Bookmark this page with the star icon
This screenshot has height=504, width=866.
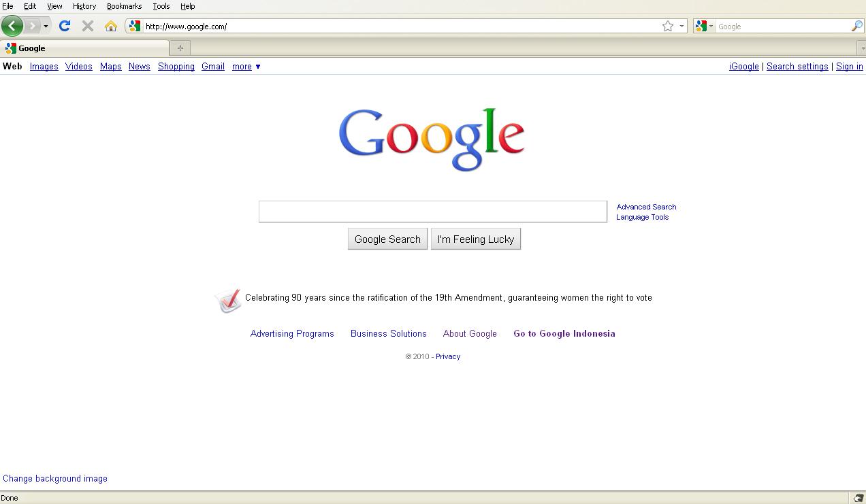[668, 26]
